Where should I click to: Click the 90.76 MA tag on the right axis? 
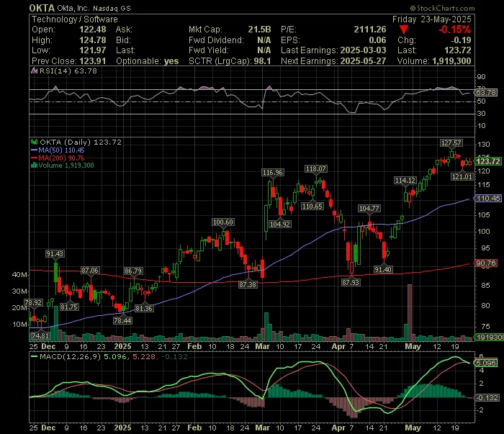pyautogui.click(x=486, y=263)
